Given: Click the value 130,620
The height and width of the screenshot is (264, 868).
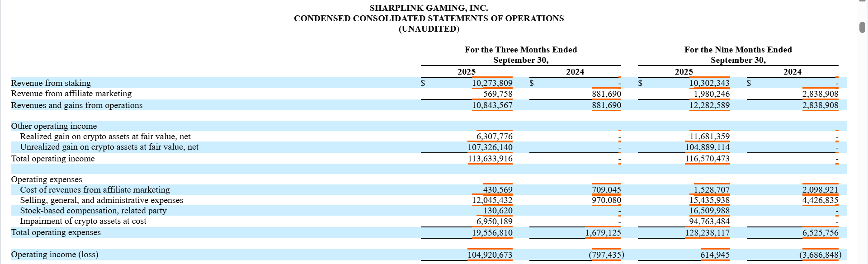Looking at the screenshot, I should (498, 211).
